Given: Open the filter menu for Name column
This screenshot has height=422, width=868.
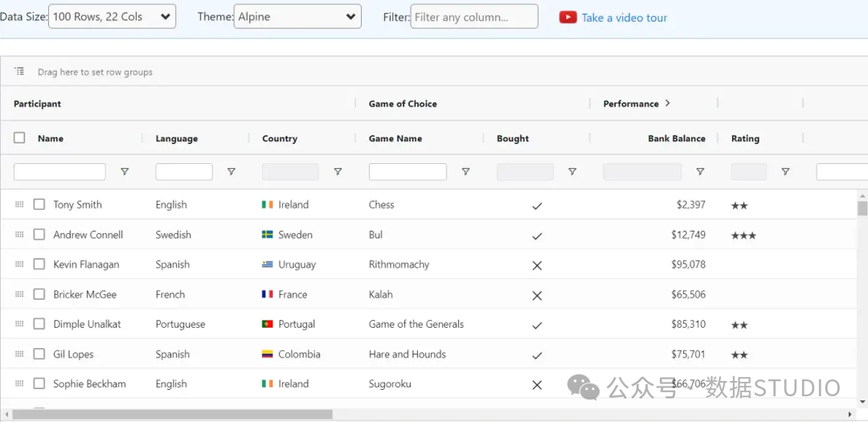Looking at the screenshot, I should click(125, 172).
